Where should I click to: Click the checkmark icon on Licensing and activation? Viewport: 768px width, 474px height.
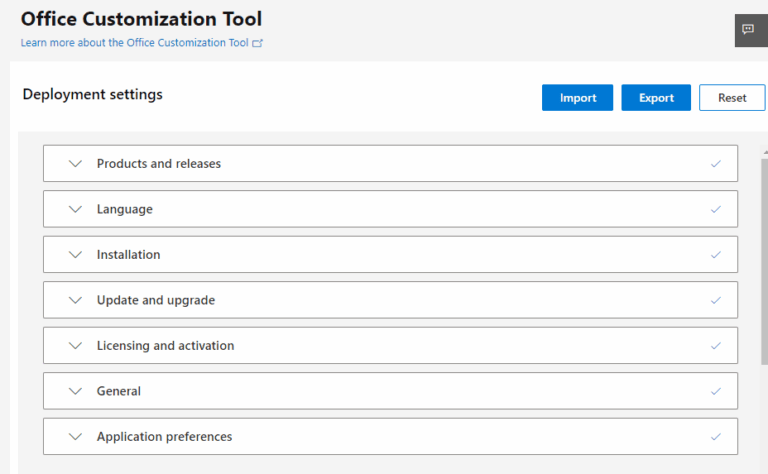715,345
